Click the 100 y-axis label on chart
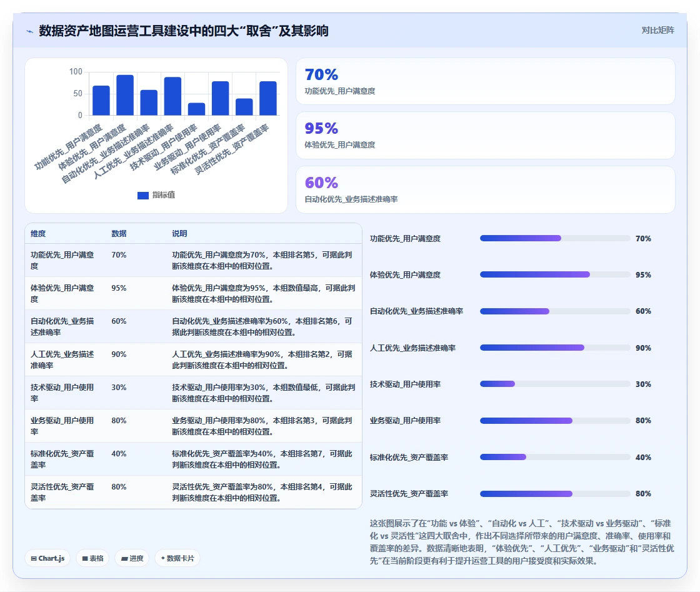The image size is (700, 592). [x=76, y=71]
